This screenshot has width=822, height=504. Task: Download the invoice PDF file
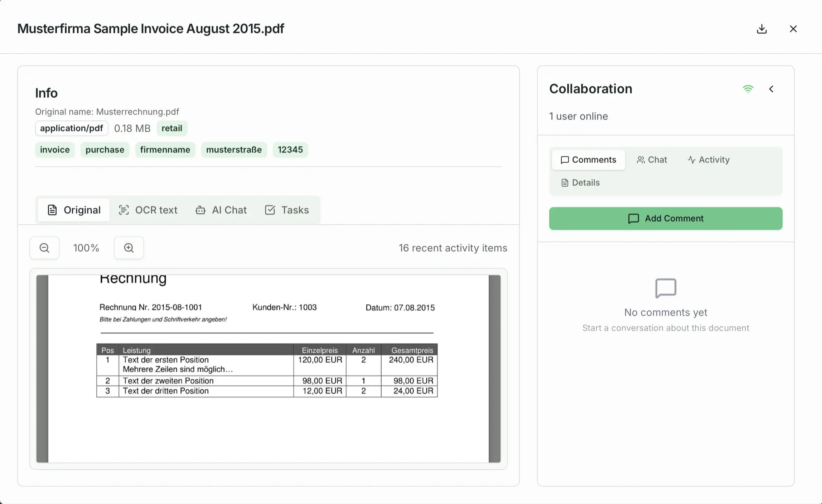coord(762,29)
